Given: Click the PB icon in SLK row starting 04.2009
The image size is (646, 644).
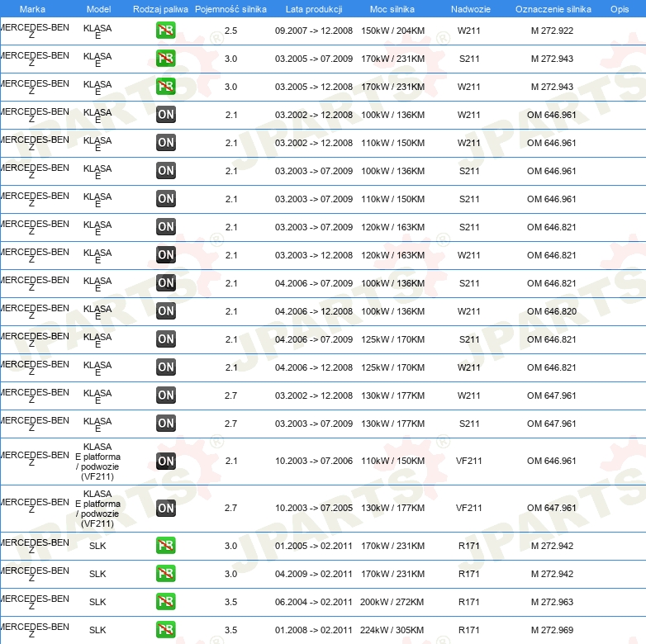Looking at the screenshot, I should (x=165, y=574).
